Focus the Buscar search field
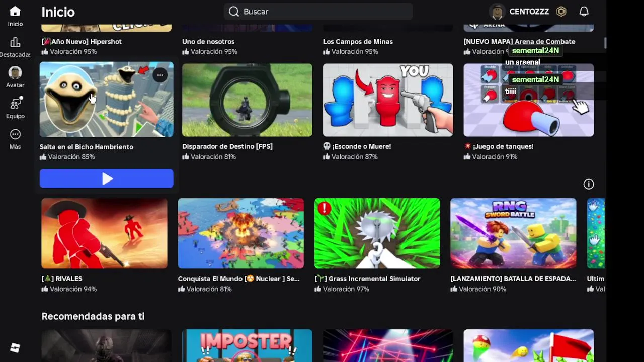 point(318,12)
